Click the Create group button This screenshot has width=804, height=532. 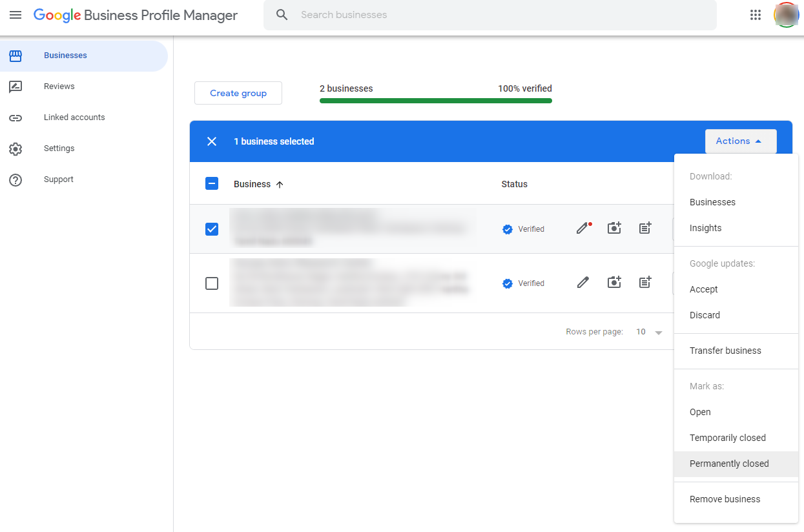[x=238, y=93]
